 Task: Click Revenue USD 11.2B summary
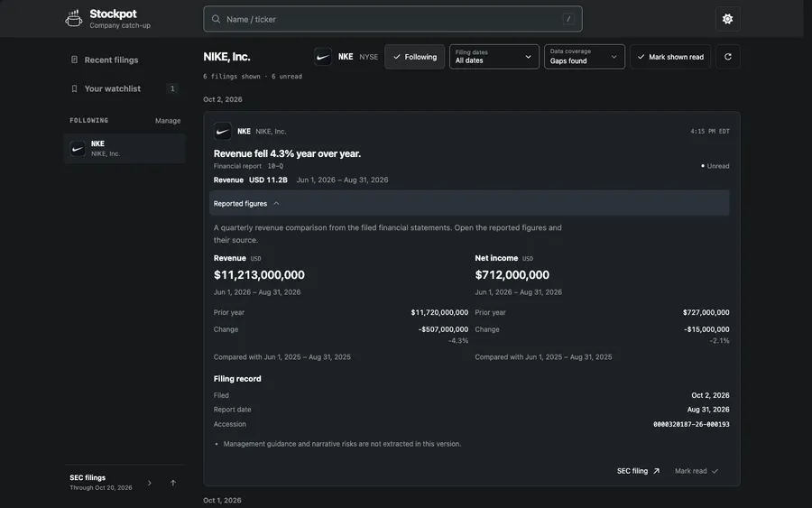tap(250, 180)
